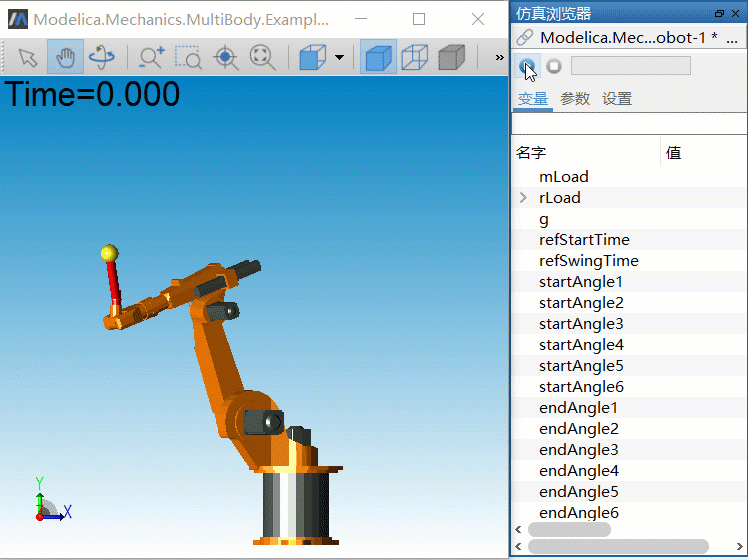This screenshot has height=560, width=748.
Task: Choose the 3D rotate view tool
Action: [101, 58]
